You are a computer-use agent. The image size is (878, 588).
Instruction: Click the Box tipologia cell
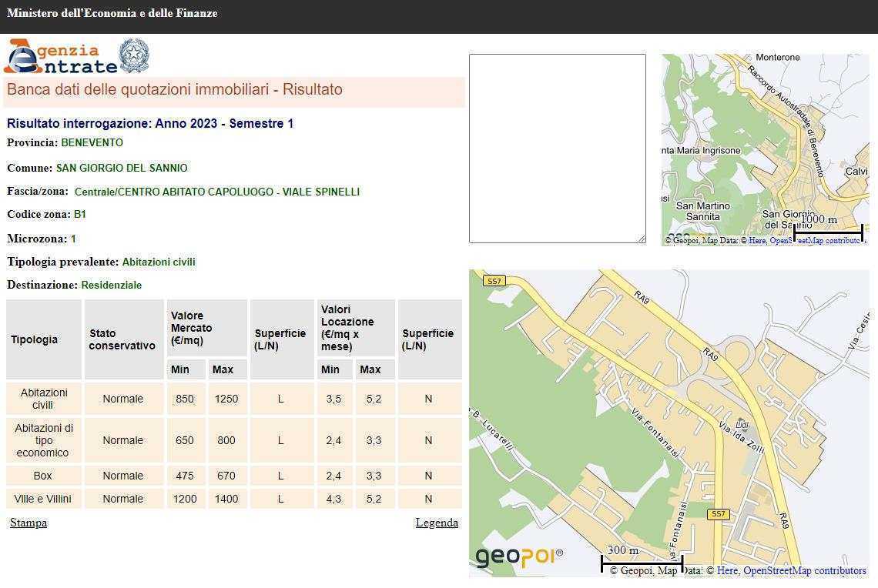pyautogui.click(x=43, y=476)
